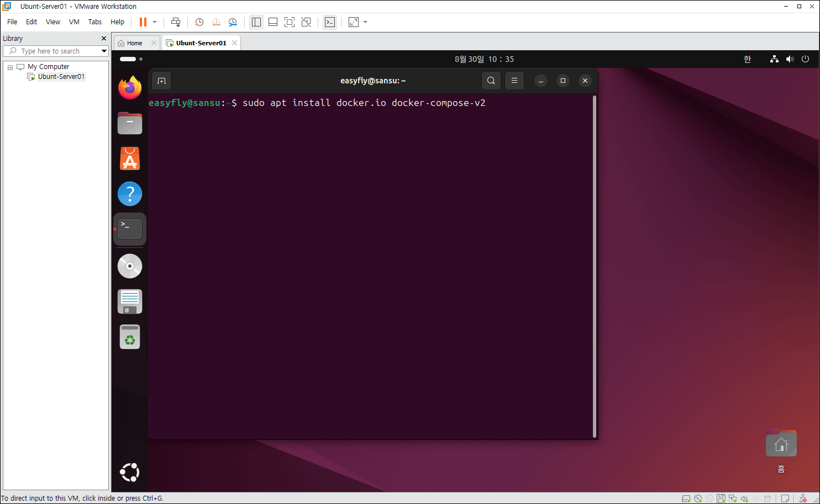Click the first CD/DVD status bar icon
Screen dimensions: 820x504
click(698, 498)
